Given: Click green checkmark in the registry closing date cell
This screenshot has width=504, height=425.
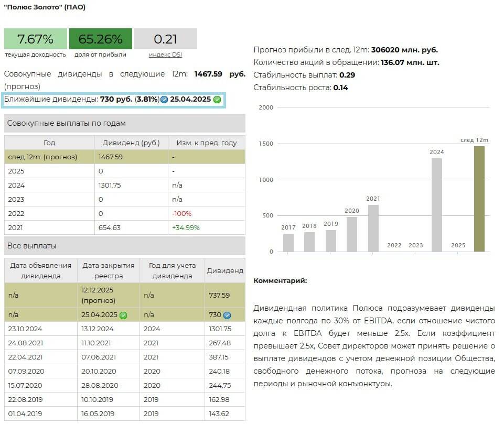Looking at the screenshot, I should (x=123, y=315).
